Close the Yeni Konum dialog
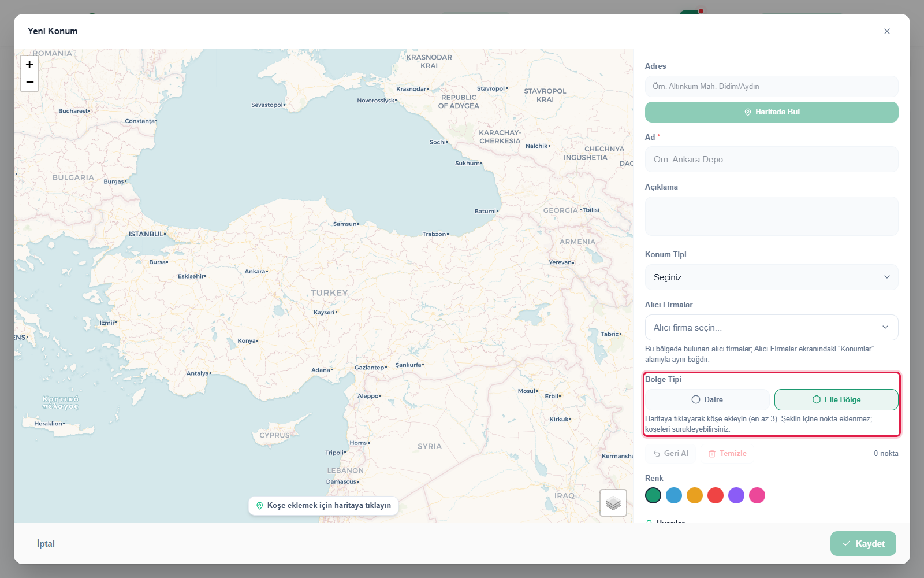 click(x=887, y=31)
